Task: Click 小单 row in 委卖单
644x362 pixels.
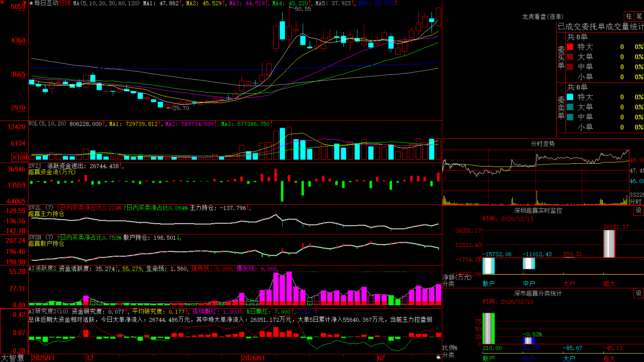Action: click(605, 127)
